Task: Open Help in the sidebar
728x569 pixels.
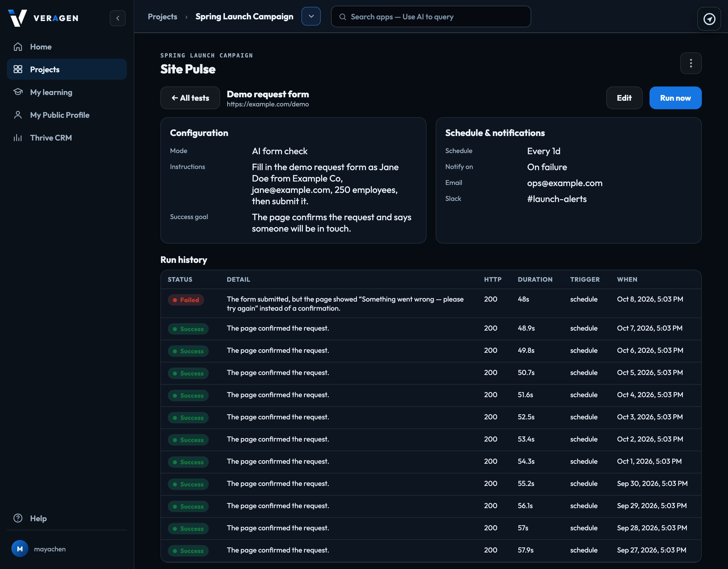Action: pyautogui.click(x=67, y=518)
